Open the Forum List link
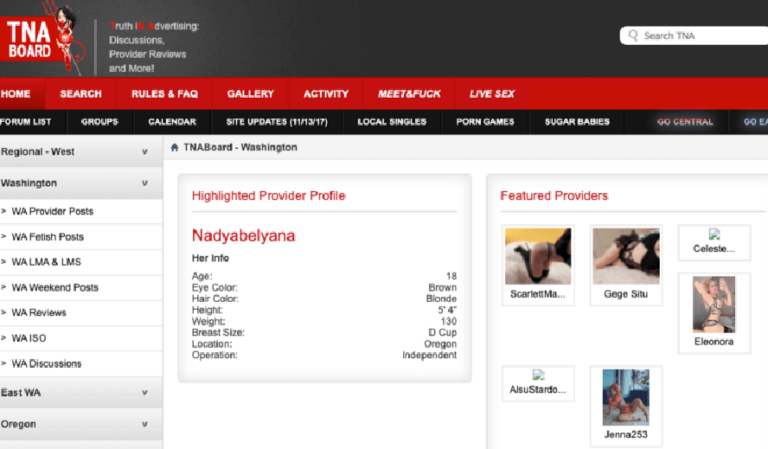Viewport: 768px width, 449px height. click(x=25, y=122)
